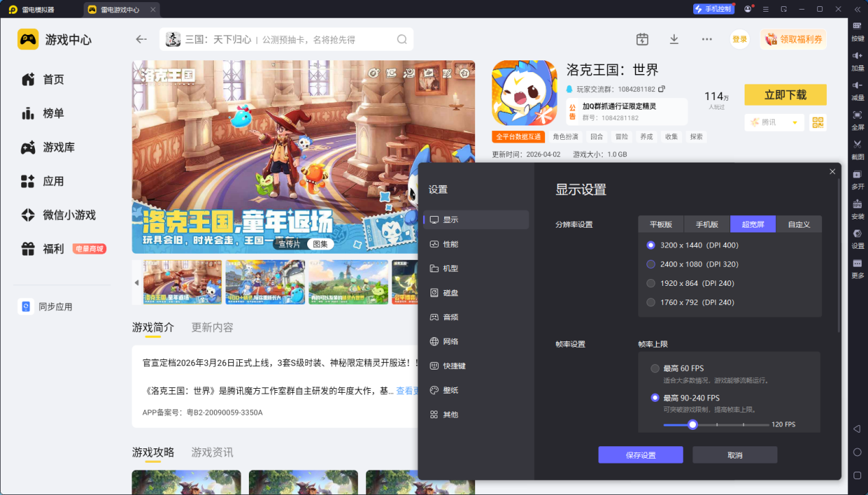Open the 性能 settings section
868x495 pixels.
[x=450, y=244]
